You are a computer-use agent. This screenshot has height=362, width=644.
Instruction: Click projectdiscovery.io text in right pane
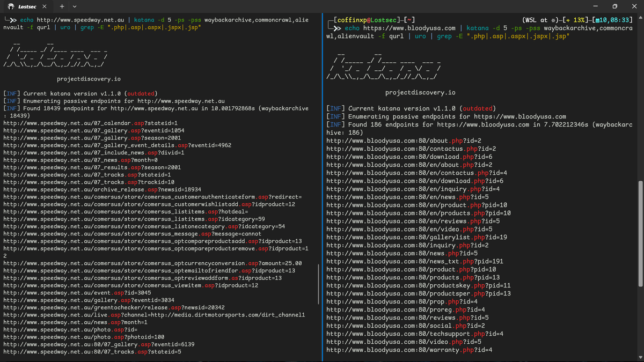(420, 93)
